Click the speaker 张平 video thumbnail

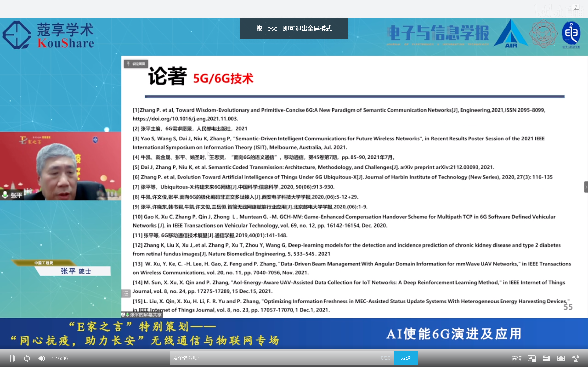click(x=60, y=166)
